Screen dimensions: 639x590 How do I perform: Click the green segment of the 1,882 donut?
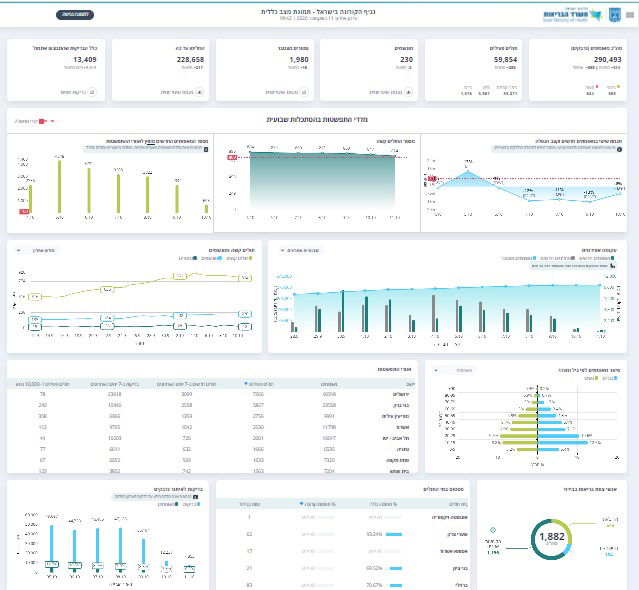click(x=568, y=528)
